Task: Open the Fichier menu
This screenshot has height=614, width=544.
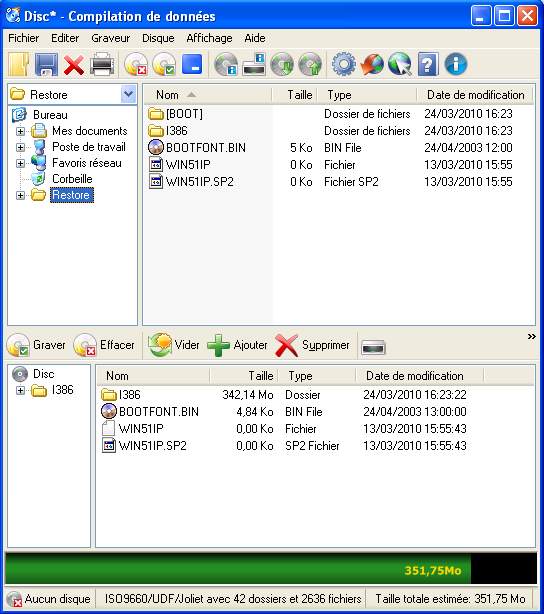Action: (x=23, y=38)
